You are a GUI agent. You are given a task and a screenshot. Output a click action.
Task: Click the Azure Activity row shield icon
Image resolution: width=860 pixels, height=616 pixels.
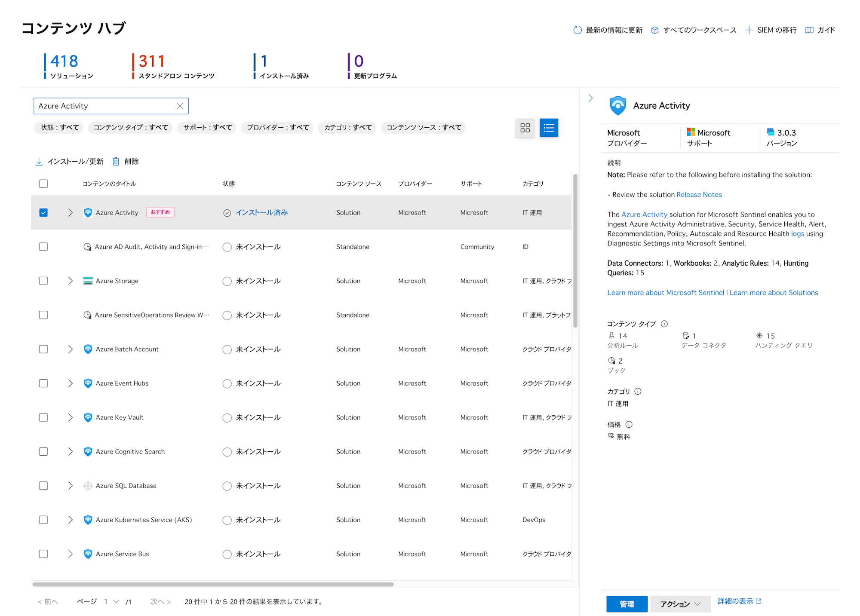click(x=88, y=213)
